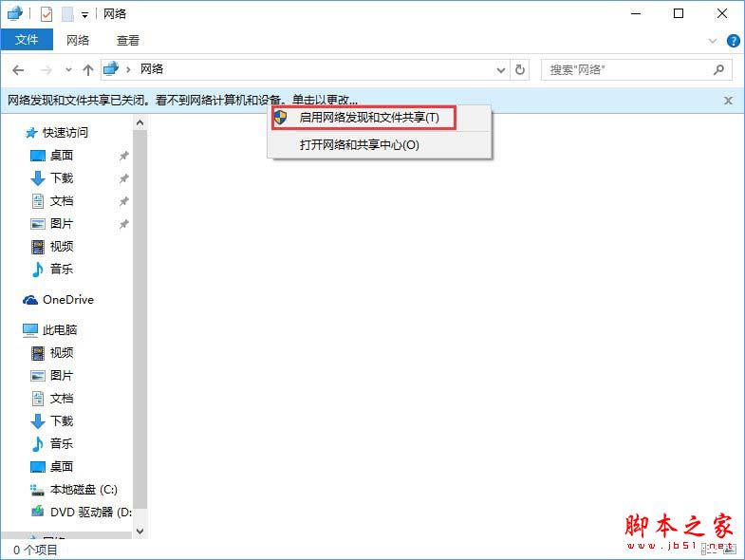The image size is (745, 560).
Task: Click the 搜索"网络" search box
Action: 636,70
